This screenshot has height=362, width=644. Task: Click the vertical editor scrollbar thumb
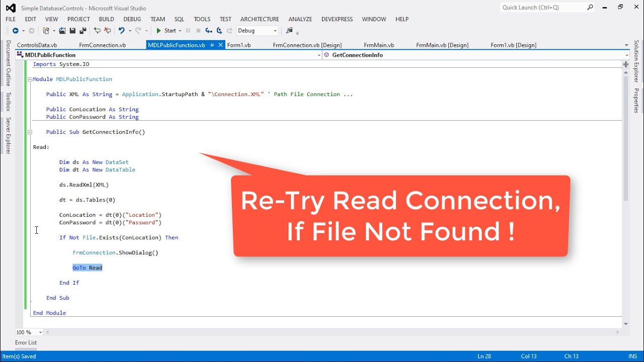pos(626,138)
